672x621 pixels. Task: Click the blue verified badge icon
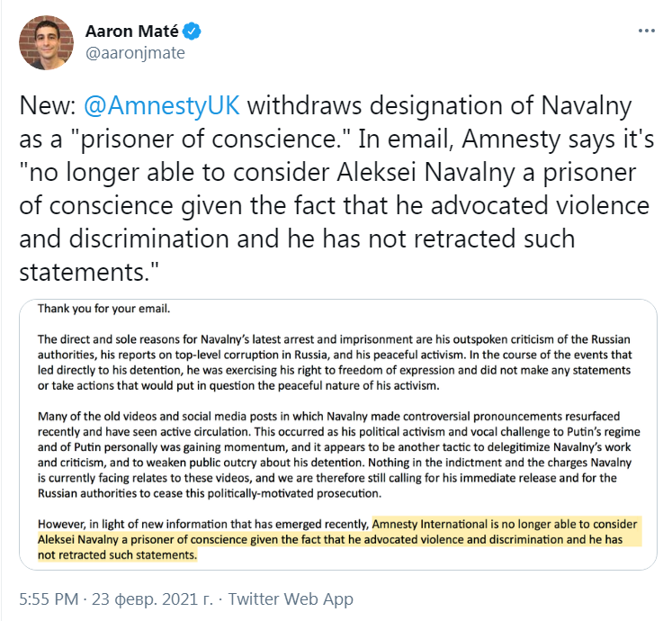[193, 31]
